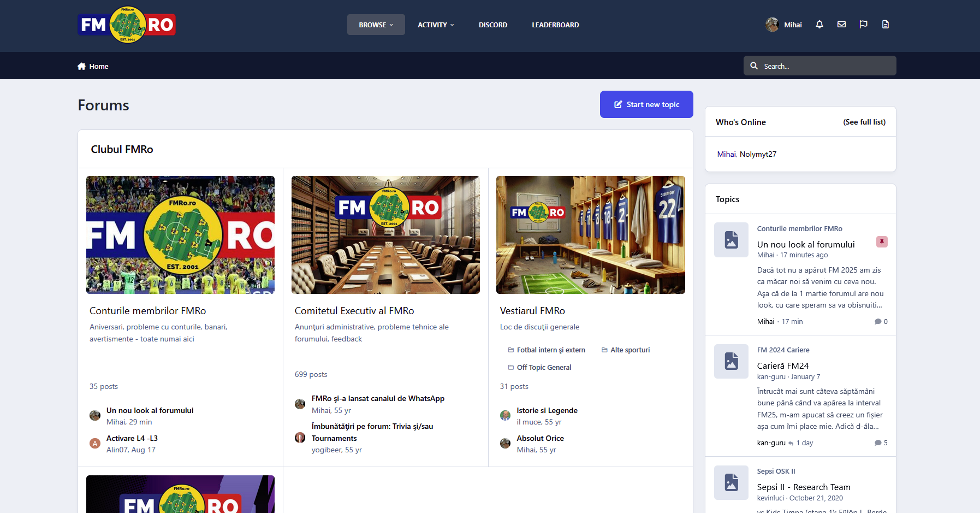
Task: Click the pinned icon on Un nou look topic
Action: pyautogui.click(x=882, y=241)
